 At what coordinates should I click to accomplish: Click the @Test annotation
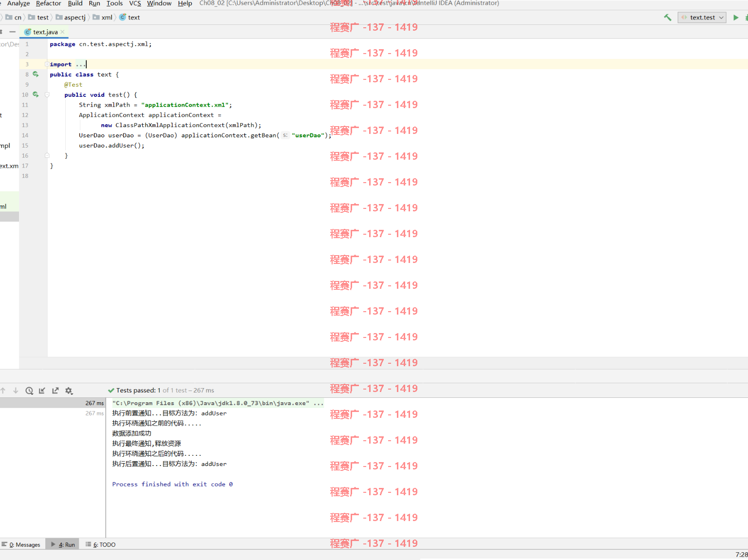click(73, 85)
